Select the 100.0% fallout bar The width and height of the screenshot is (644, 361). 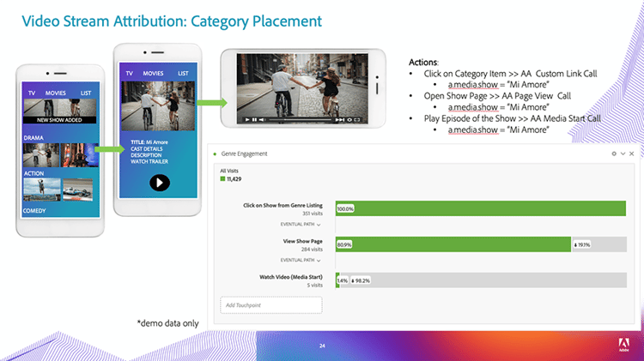481,208
